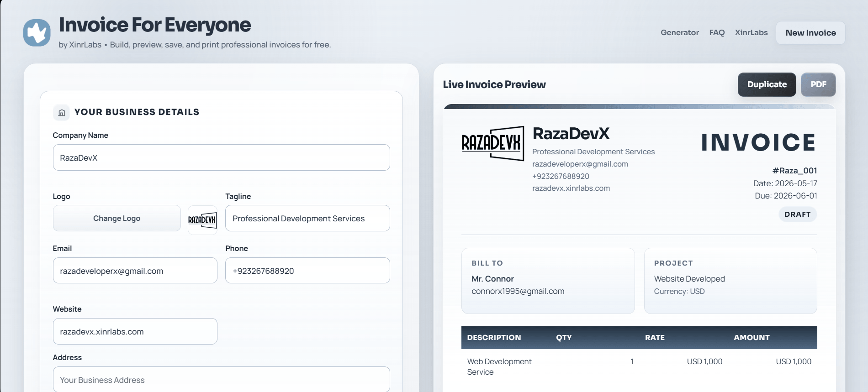
Task: Click the PROJECT card label
Action: pos(673,263)
